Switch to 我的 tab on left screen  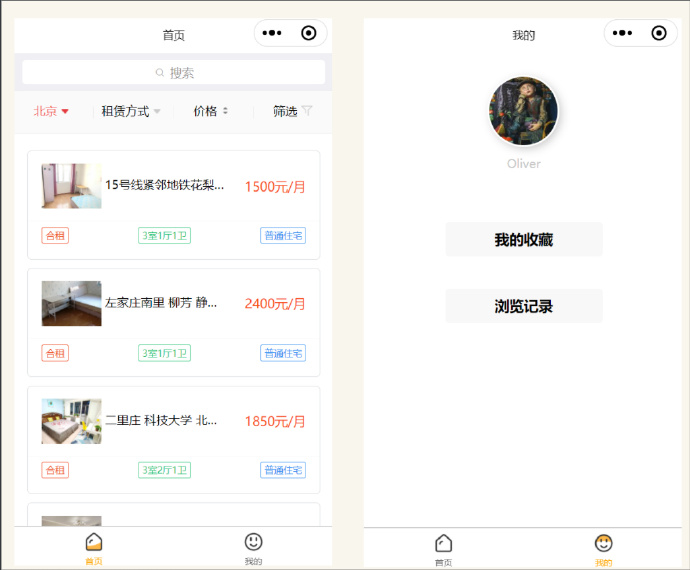[253, 548]
